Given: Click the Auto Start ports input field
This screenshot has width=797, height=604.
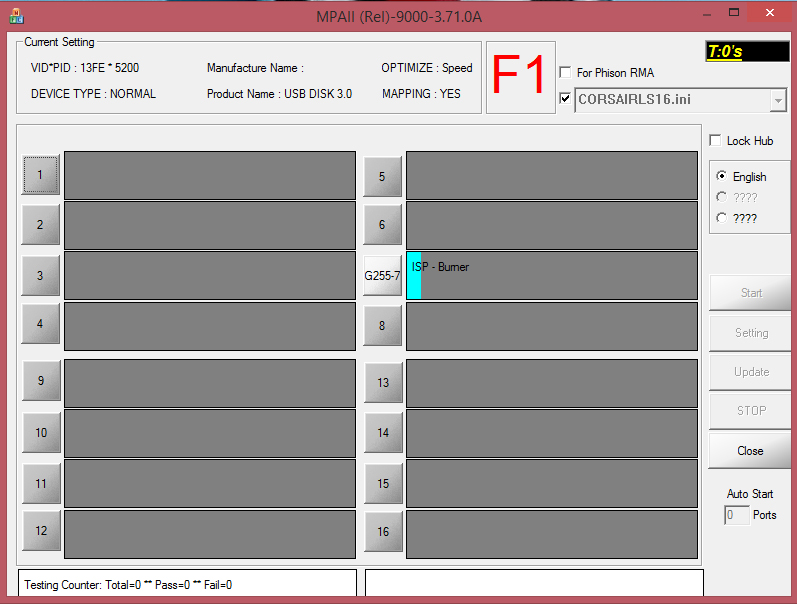Looking at the screenshot, I should [736, 516].
